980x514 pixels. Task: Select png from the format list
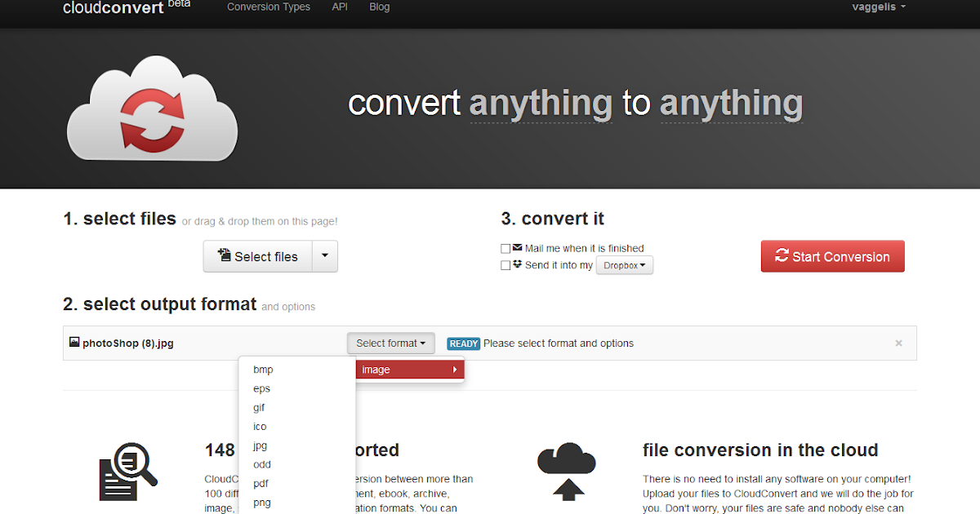(x=261, y=502)
